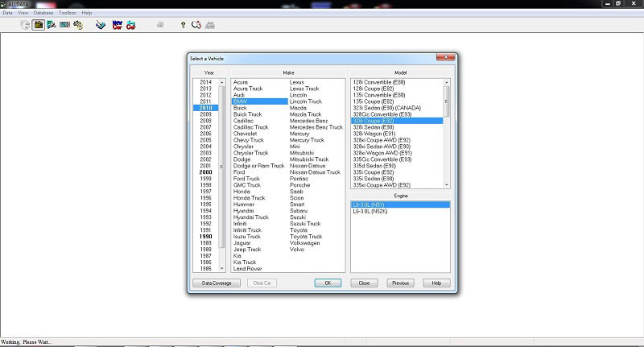Click the Model list scroll-down arrow

(x=447, y=184)
